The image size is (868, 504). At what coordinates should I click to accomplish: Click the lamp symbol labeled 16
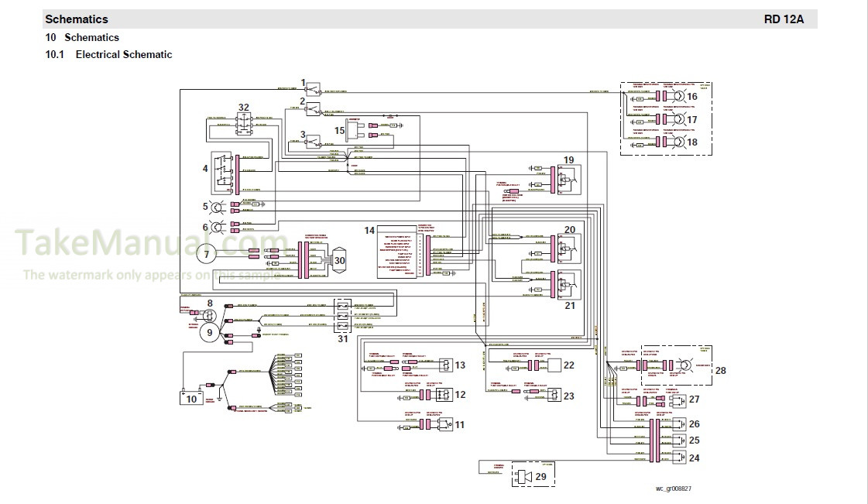678,97
